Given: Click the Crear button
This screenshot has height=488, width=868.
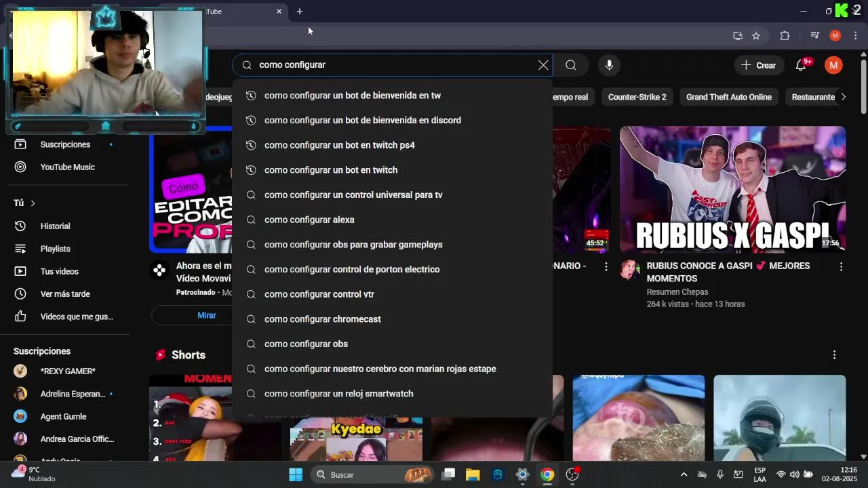Looking at the screenshot, I should coord(758,65).
